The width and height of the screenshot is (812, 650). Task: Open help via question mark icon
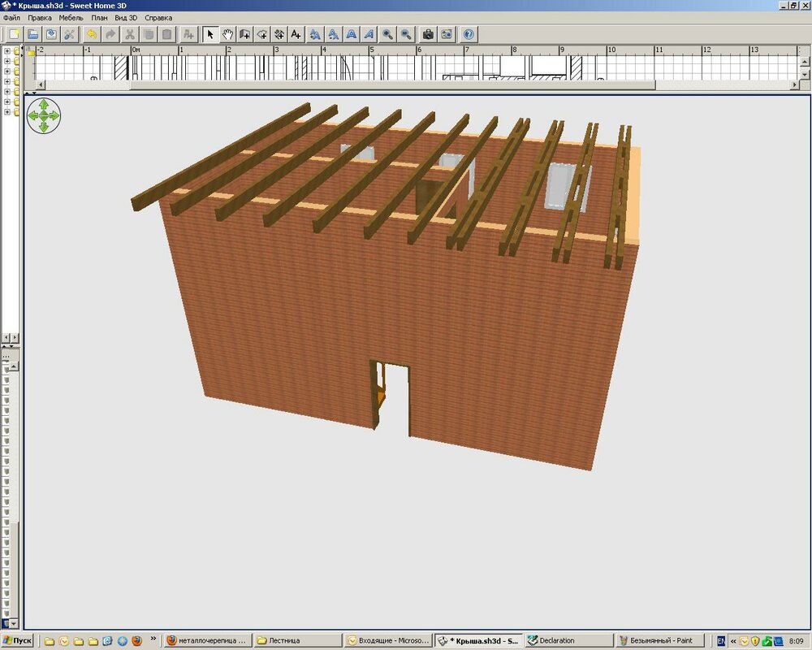469,34
